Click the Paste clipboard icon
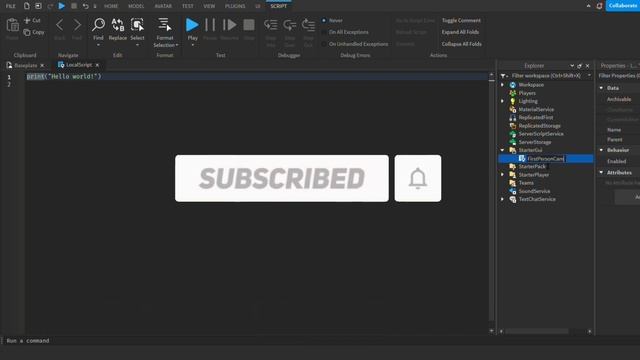The height and width of the screenshot is (360, 640). pos(12,25)
